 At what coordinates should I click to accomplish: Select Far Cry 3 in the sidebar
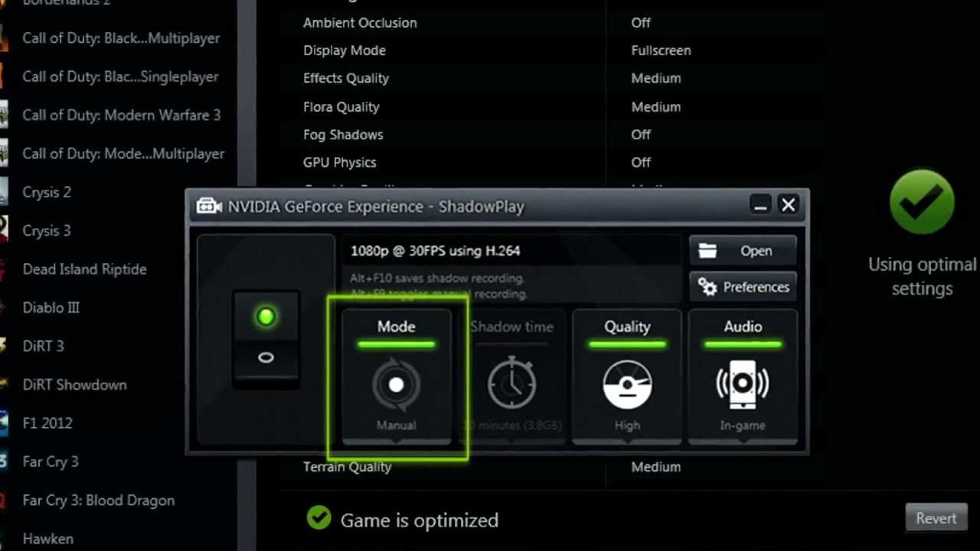click(x=51, y=461)
